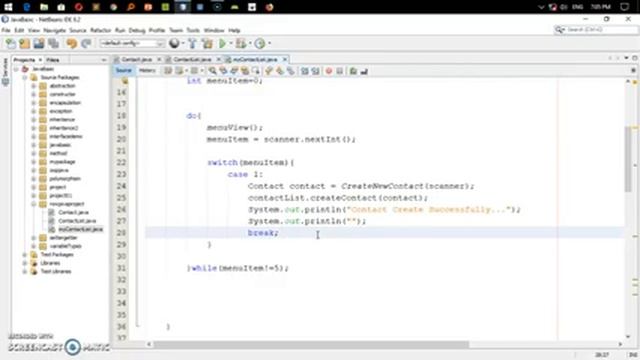Click the Build Project hammer icon
The image size is (640, 360).
click(193, 43)
